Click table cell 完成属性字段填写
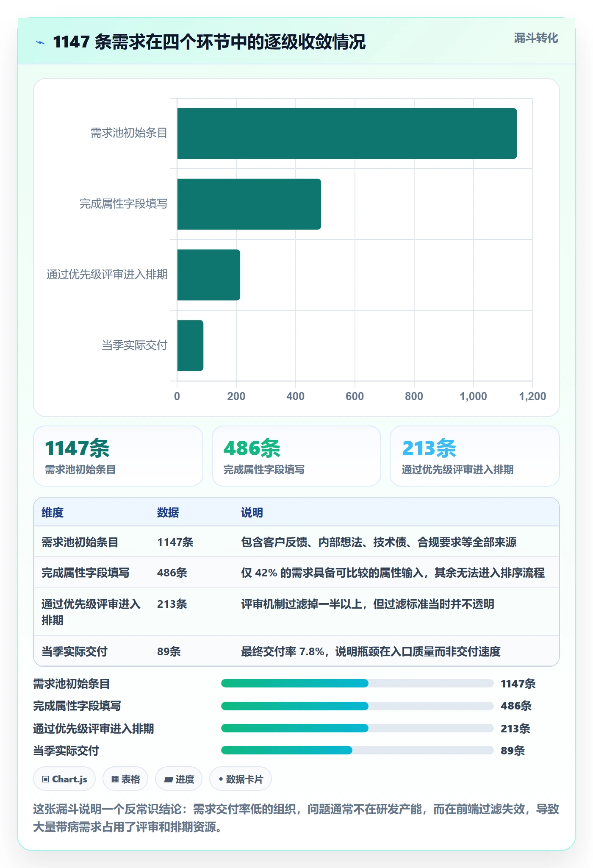 [x=85, y=573]
